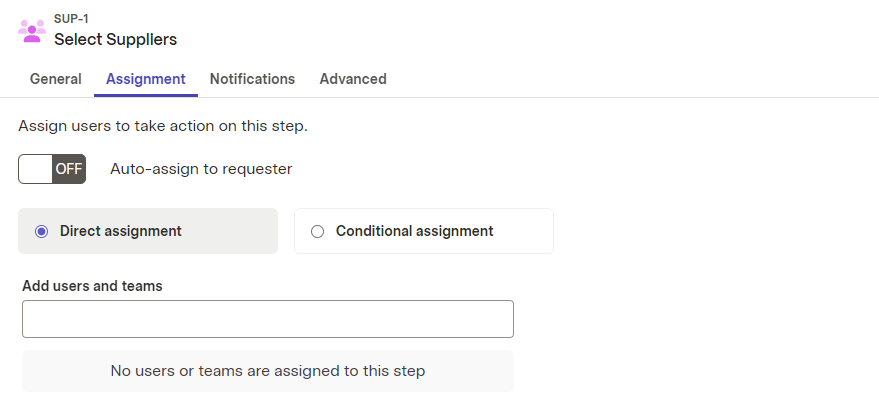The image size is (879, 396).
Task: Go to the Advanced tab
Action: (353, 79)
